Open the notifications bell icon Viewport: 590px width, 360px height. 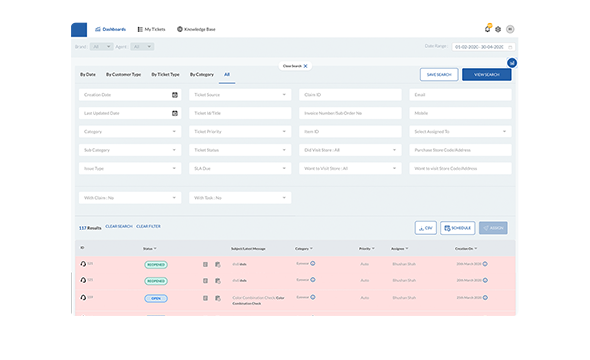[x=487, y=29]
